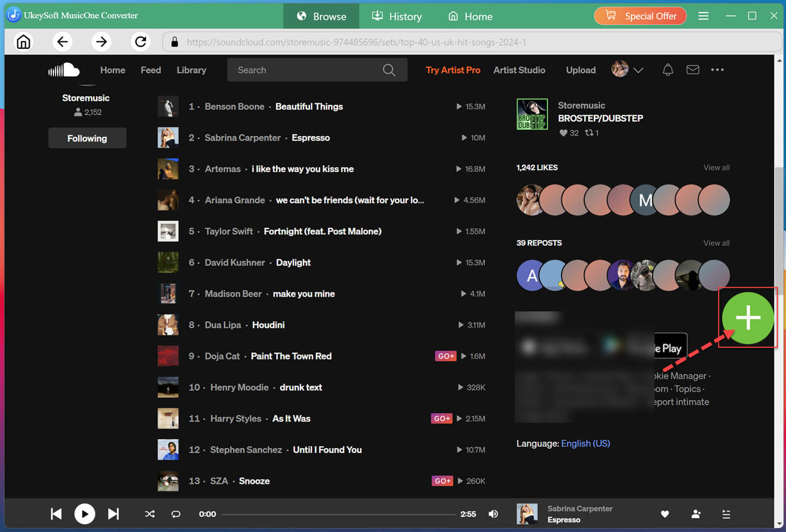786x532 pixels.
Task: Open the Feed menu item
Action: 151,70
